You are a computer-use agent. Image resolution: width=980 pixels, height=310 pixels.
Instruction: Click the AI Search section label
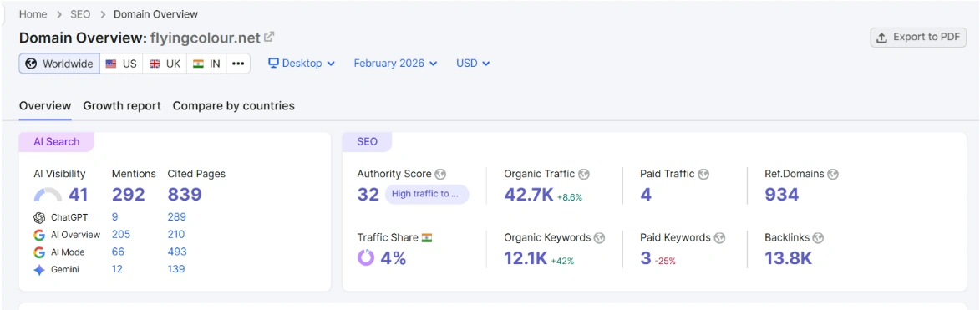[56, 142]
